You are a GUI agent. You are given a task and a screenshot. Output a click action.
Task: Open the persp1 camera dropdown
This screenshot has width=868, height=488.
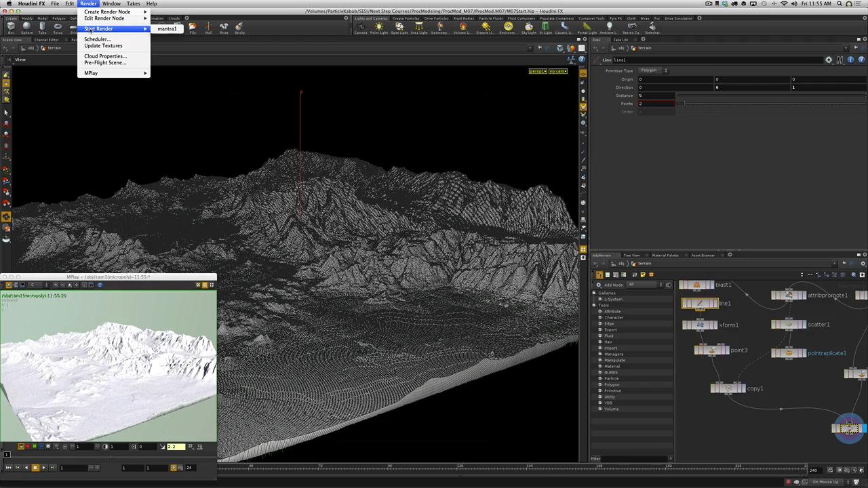(x=538, y=71)
